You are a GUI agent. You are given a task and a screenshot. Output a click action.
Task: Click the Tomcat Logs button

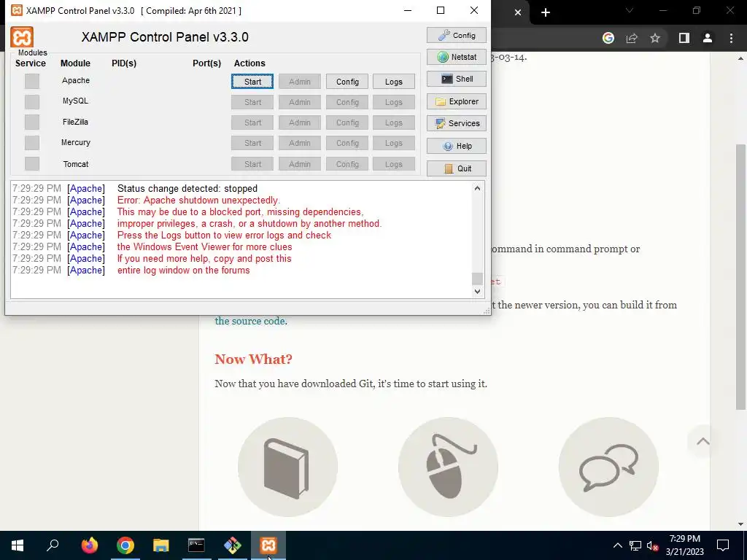pos(393,164)
